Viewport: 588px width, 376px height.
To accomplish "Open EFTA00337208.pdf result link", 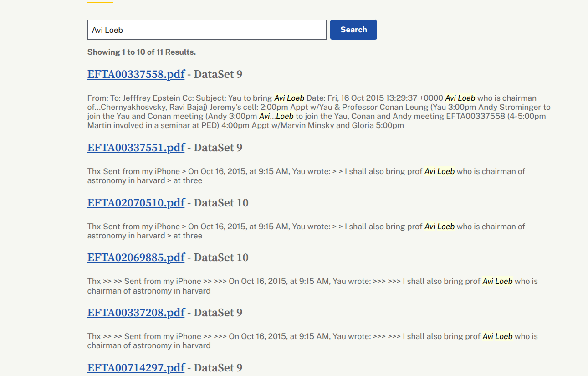I will coord(136,313).
